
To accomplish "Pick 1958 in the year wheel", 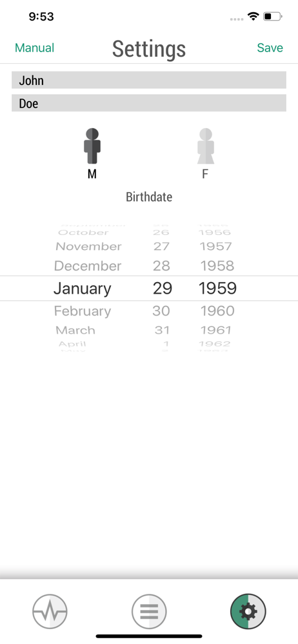I will pyautogui.click(x=217, y=266).
